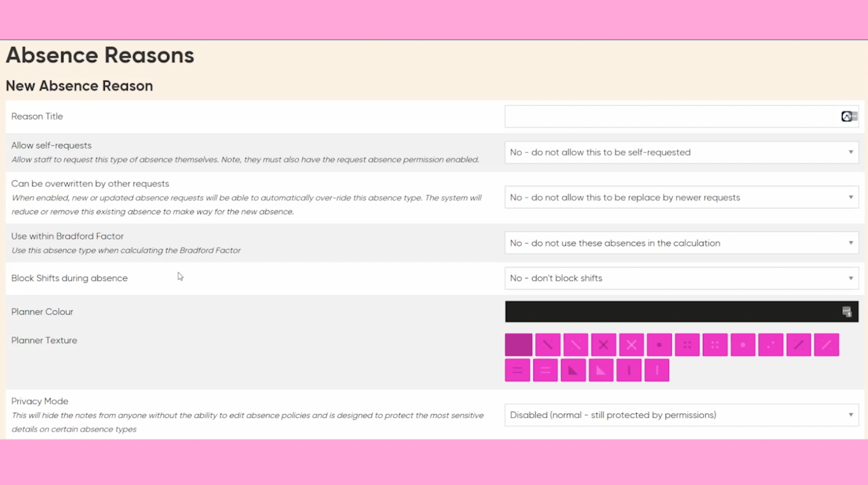Choose the dark backslash diagonal texture

(x=548, y=345)
